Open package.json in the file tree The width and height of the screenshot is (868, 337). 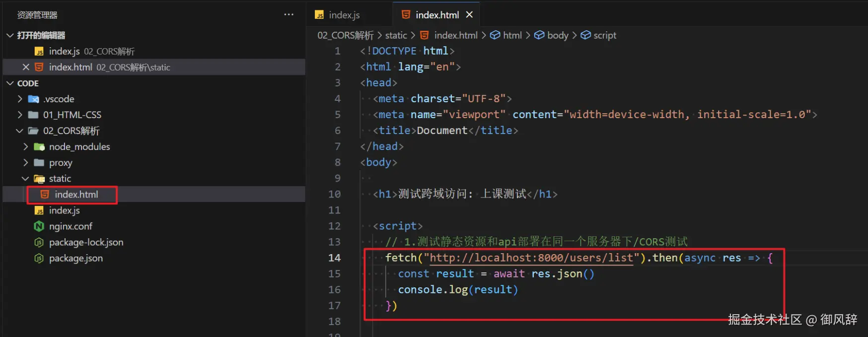click(x=154, y=258)
